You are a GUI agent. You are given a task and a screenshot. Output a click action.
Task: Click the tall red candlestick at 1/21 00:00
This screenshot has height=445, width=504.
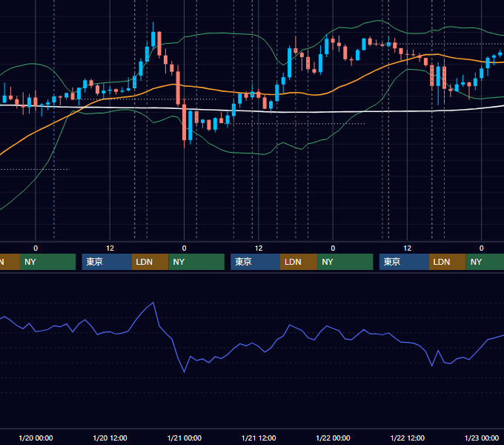point(184,122)
